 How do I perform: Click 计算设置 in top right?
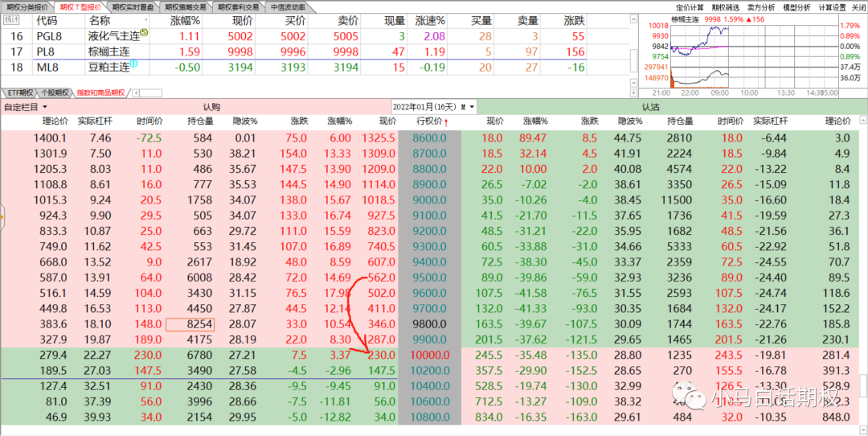[x=832, y=6]
